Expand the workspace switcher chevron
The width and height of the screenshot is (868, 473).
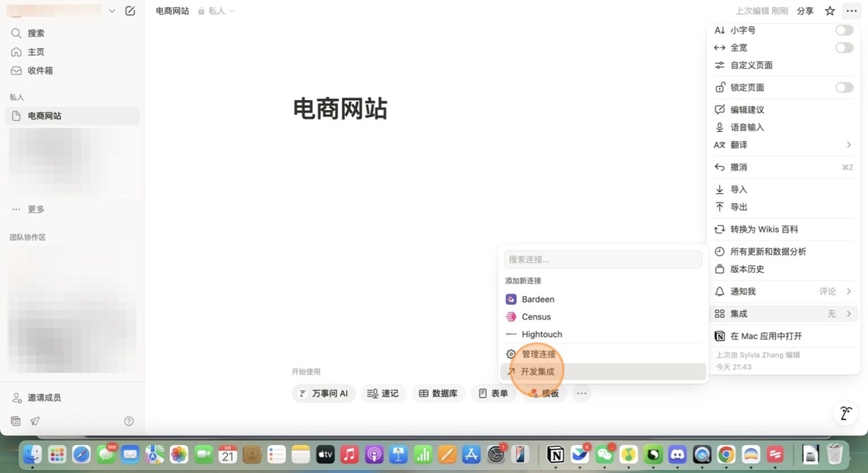point(112,11)
